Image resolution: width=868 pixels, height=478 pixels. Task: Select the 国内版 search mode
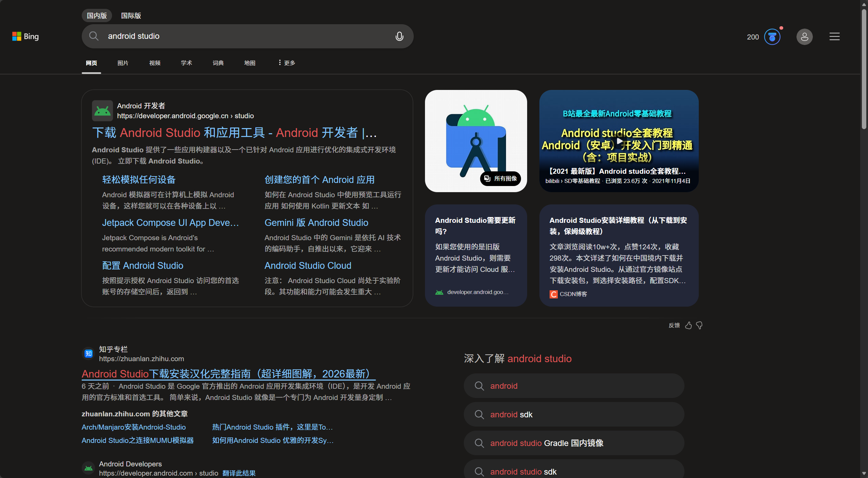(x=97, y=16)
